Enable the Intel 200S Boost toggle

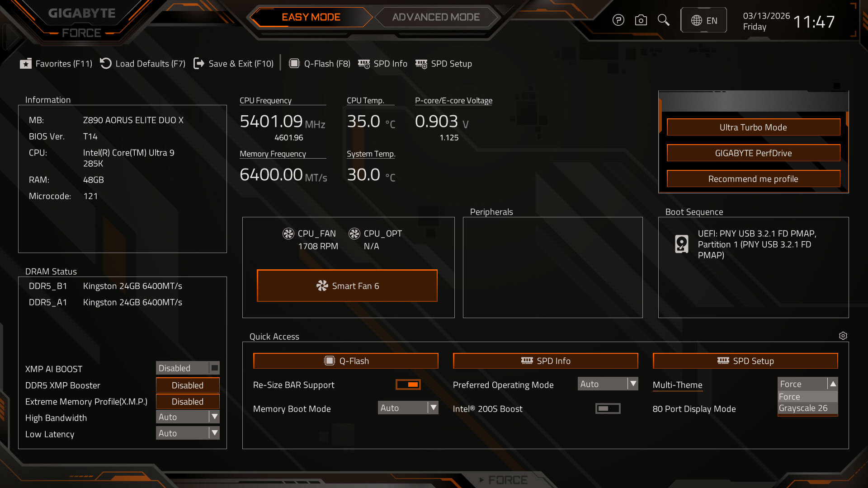coord(608,408)
